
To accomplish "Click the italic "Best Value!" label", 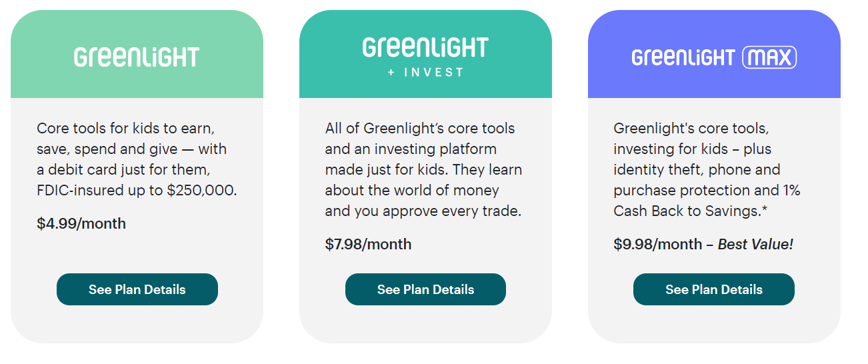I will 755,244.
